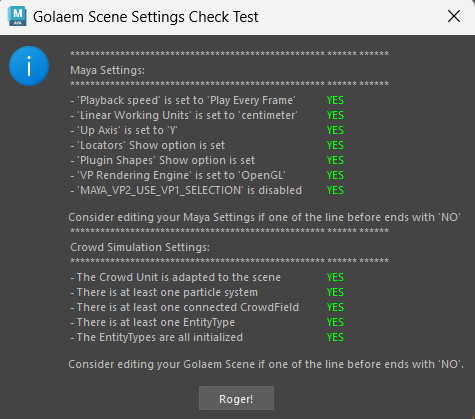The width and height of the screenshot is (475, 419).
Task: Click the 'MAYA_VP2_USE_VP1_SELECTION' line
Action: [x=186, y=190]
